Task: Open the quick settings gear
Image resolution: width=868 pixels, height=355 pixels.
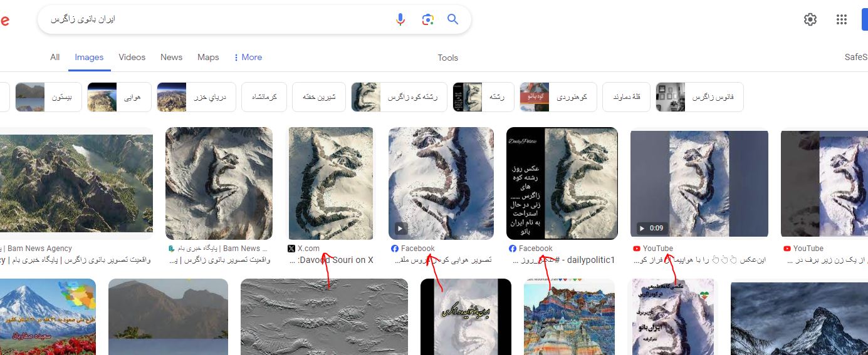Action: point(810,19)
